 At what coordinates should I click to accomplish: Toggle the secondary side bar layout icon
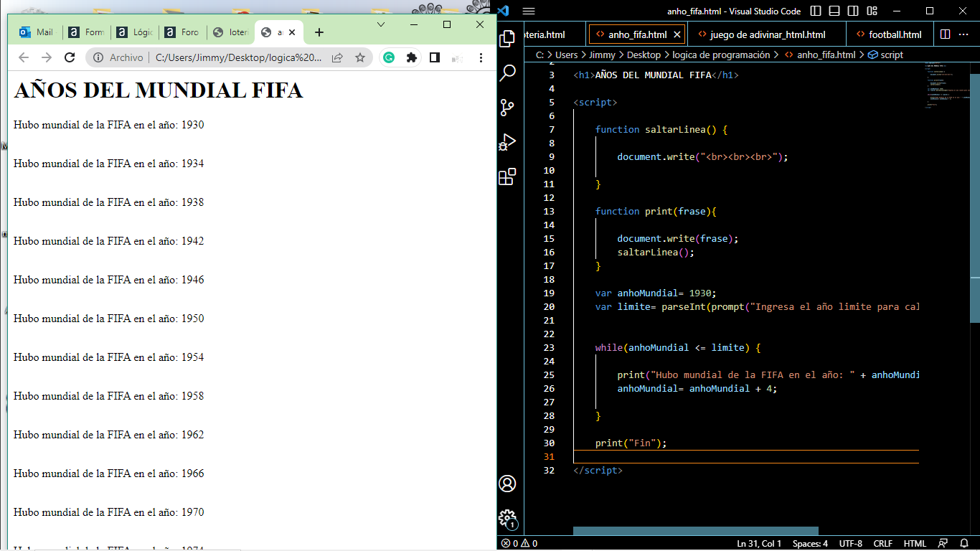coord(853,11)
